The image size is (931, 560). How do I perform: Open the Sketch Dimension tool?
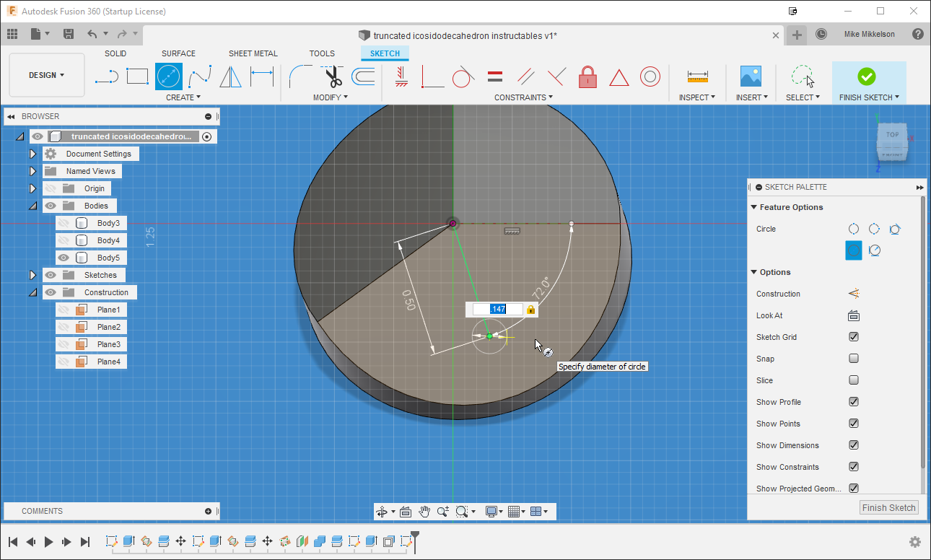(260, 76)
